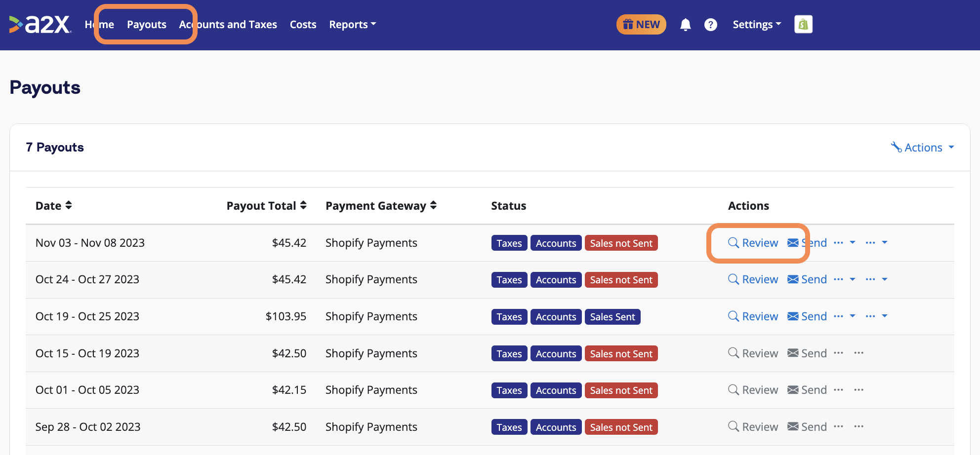Expand last more-options dropdown in Nov 03 row
The image size is (980, 455).
tap(877, 242)
